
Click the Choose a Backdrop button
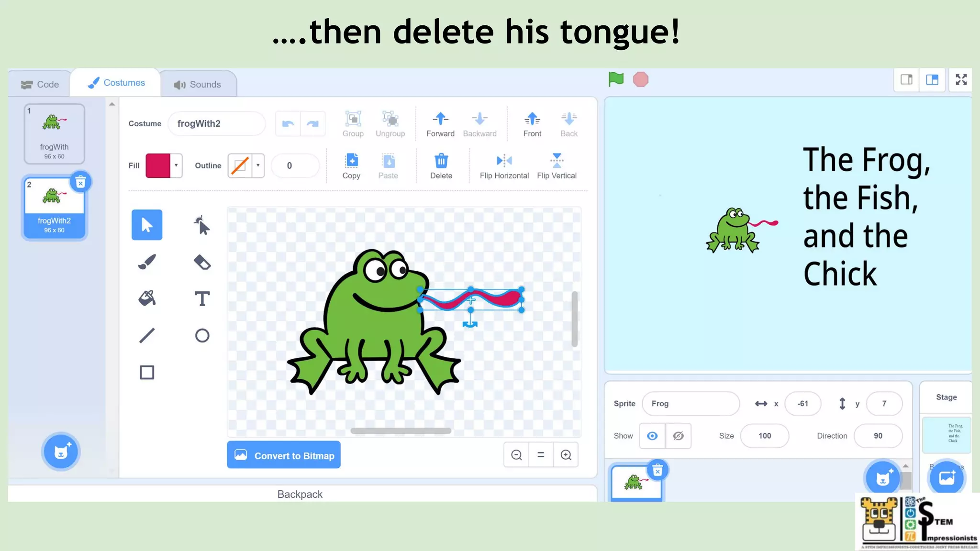point(947,478)
